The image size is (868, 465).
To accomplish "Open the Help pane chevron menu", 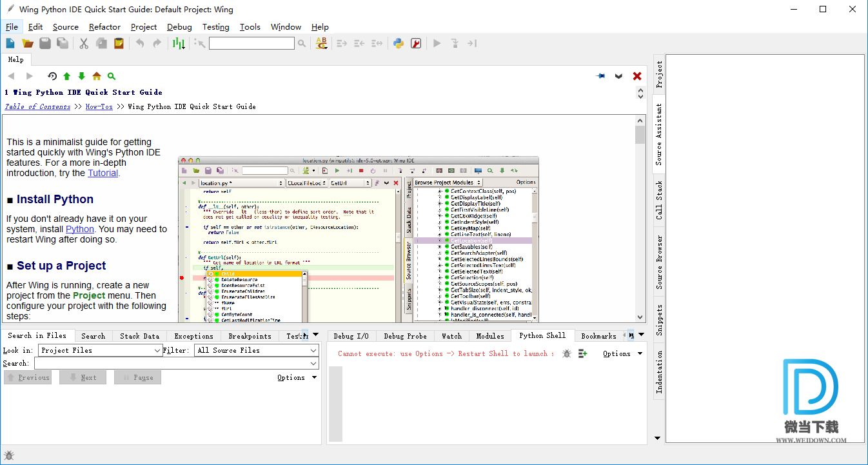I will pos(619,76).
